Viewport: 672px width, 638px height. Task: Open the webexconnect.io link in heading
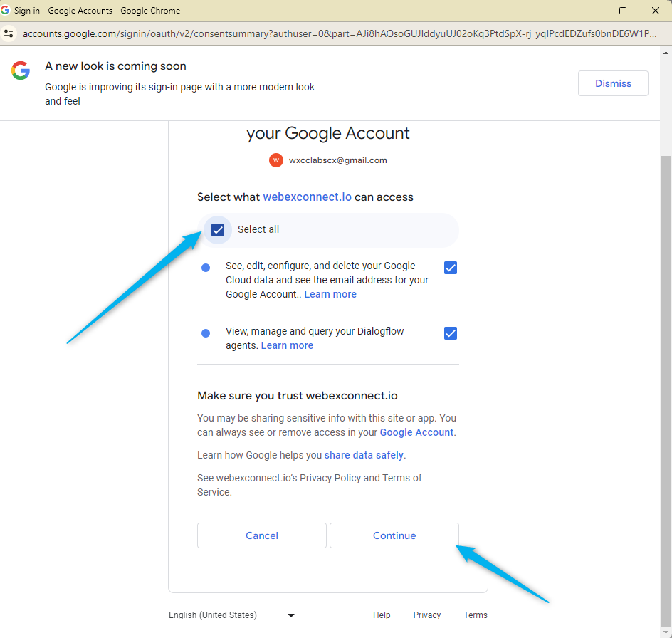coord(308,197)
